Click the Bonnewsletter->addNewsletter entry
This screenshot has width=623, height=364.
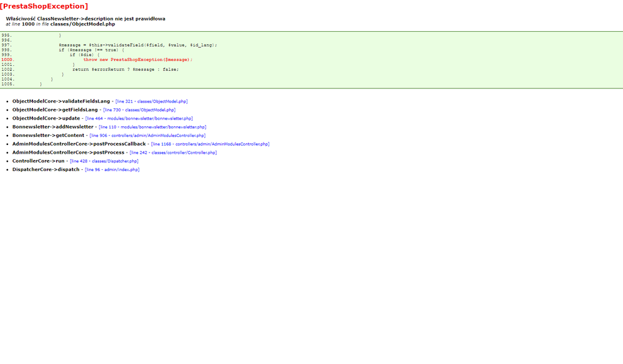tap(53, 127)
